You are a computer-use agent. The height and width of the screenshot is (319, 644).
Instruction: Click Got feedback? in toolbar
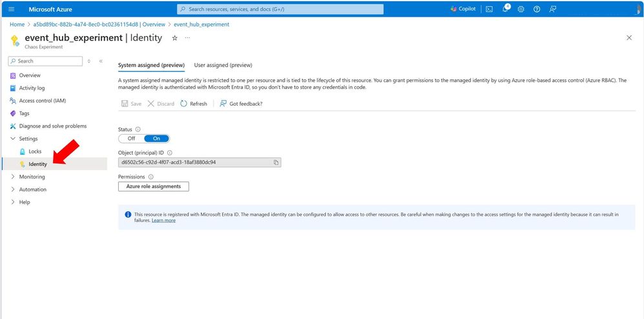pos(241,104)
